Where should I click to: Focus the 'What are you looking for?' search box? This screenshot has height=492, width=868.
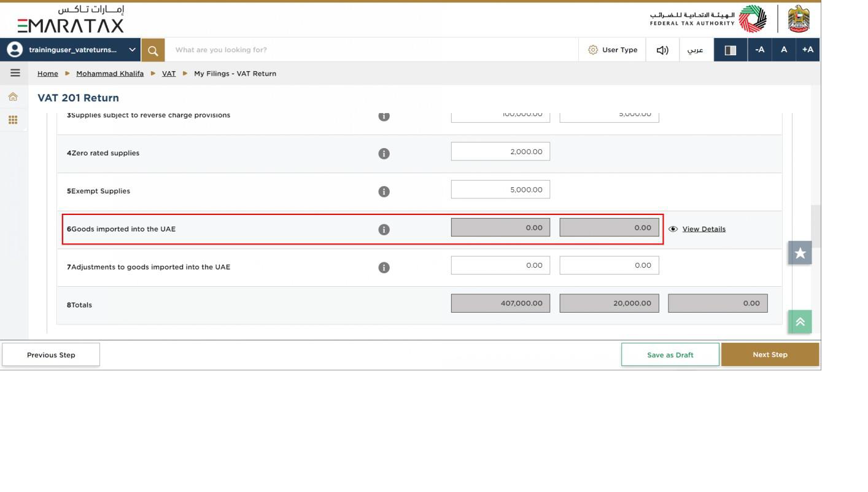(371, 50)
